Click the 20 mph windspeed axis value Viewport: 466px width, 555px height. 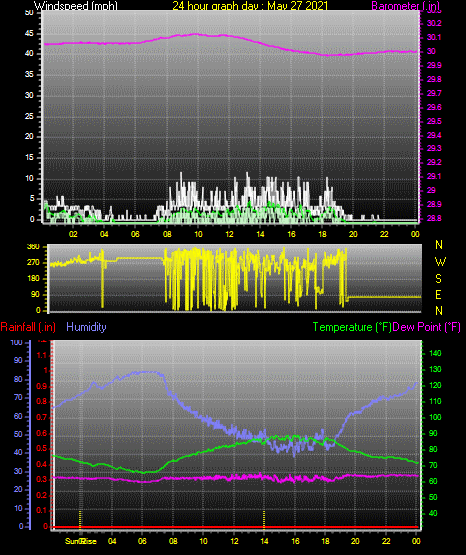tap(29, 137)
